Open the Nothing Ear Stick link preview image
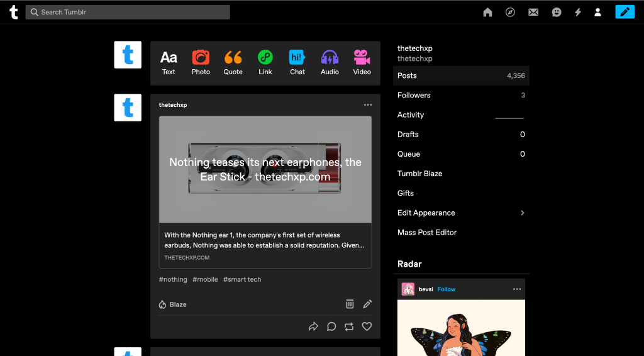 coord(265,169)
